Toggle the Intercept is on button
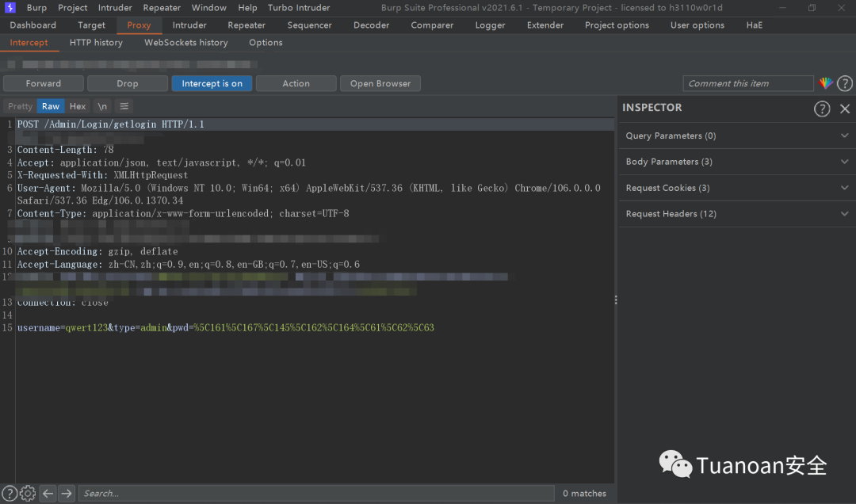856x504 pixels. tap(212, 83)
